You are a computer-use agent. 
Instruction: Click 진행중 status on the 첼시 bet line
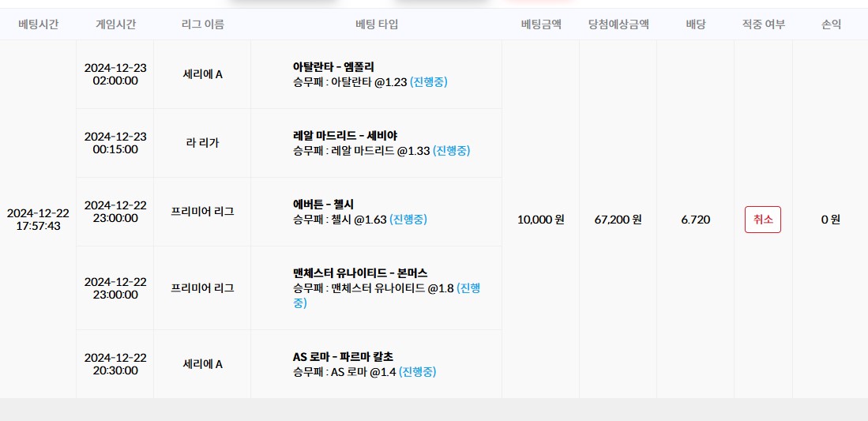pyautogui.click(x=408, y=219)
